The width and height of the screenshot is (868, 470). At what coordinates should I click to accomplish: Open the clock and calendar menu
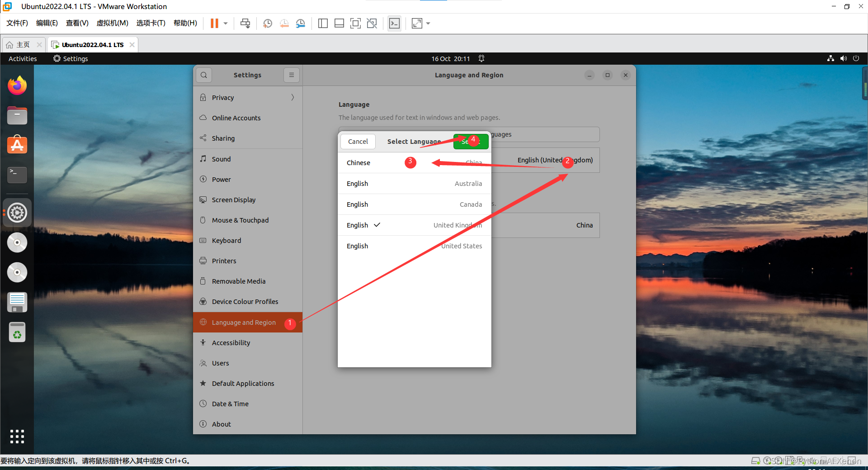[x=450, y=59]
